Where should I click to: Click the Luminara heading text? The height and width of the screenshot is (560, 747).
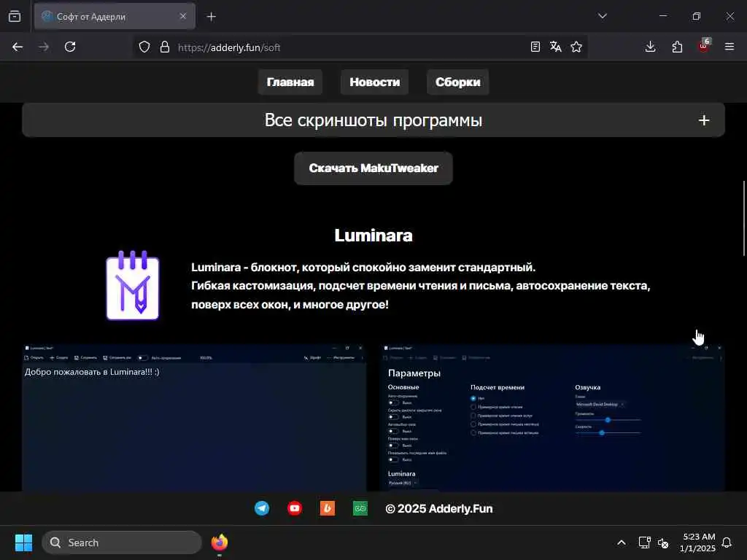pyautogui.click(x=373, y=236)
